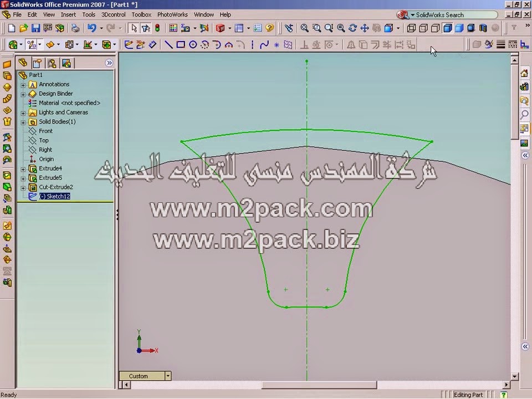Expand the Extrude4 feature node
The height and width of the screenshot is (399, 532).
(x=23, y=169)
